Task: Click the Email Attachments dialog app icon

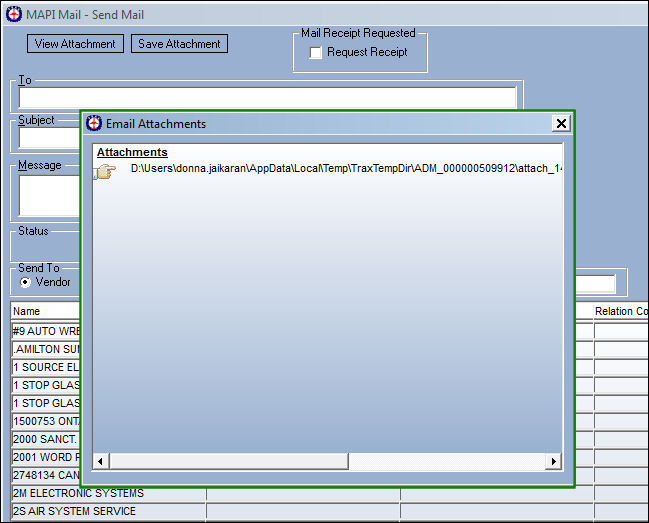Action: point(94,123)
